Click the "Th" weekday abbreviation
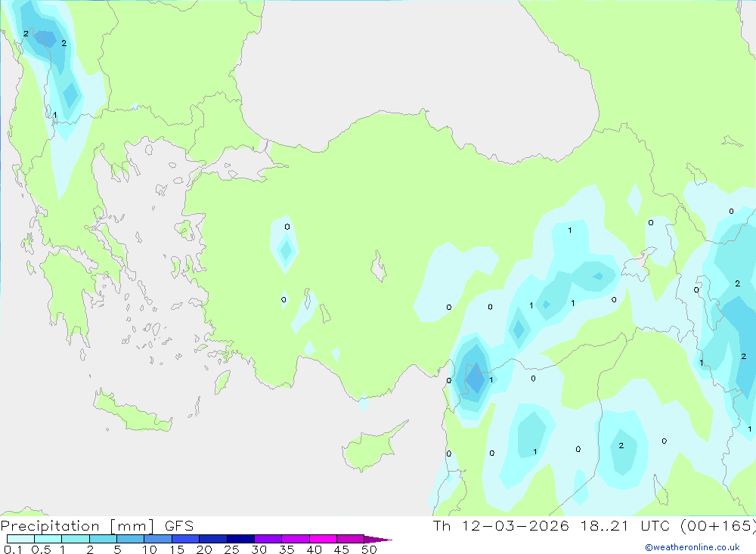Screen dimensions: 756x554 [442, 526]
